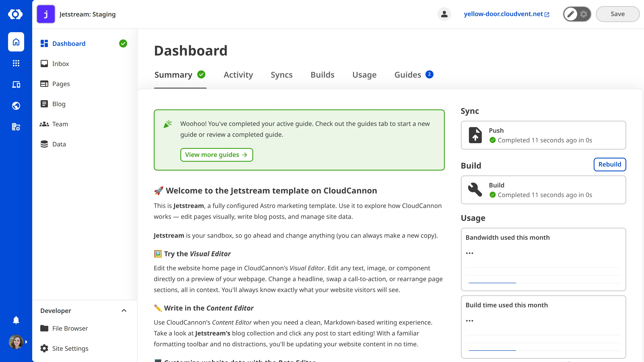Open the Inbox from the site navigation
The image size is (644, 362).
(x=60, y=64)
